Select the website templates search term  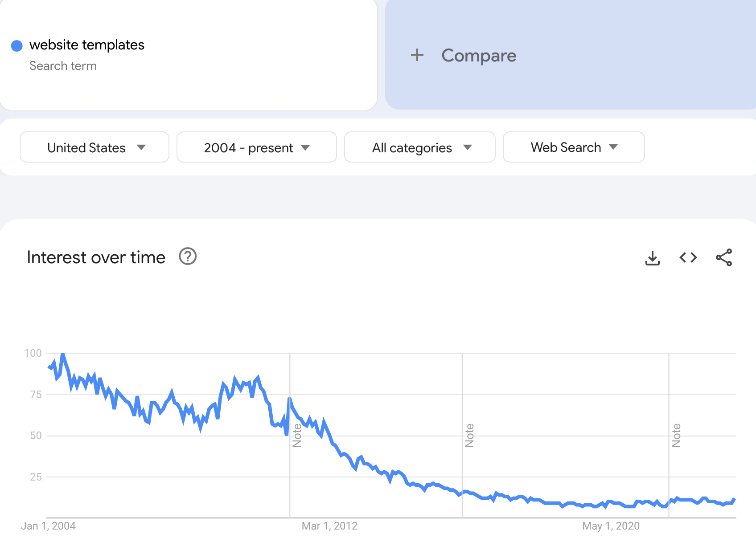click(87, 45)
